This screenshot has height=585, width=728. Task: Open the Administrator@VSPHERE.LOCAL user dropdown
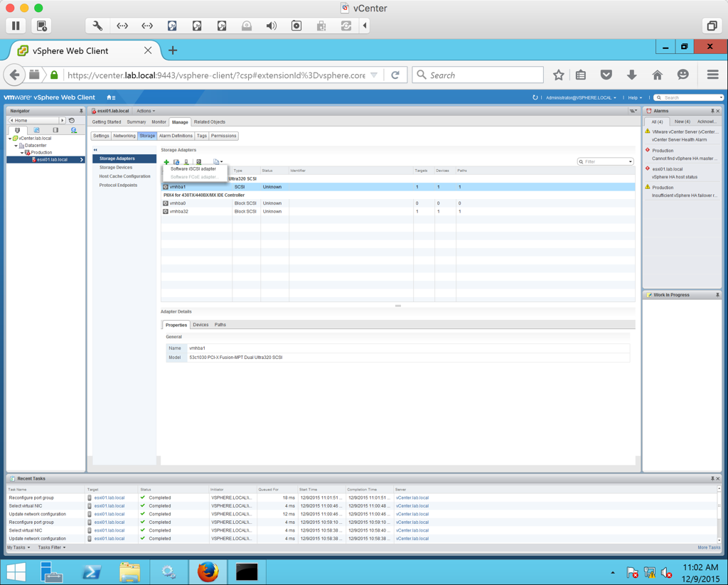(x=581, y=97)
